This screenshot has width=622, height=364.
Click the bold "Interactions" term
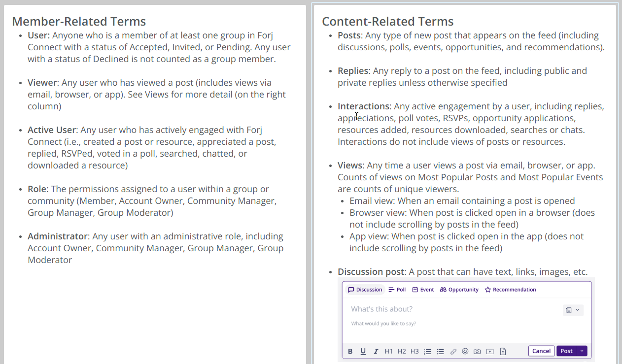(x=364, y=106)
